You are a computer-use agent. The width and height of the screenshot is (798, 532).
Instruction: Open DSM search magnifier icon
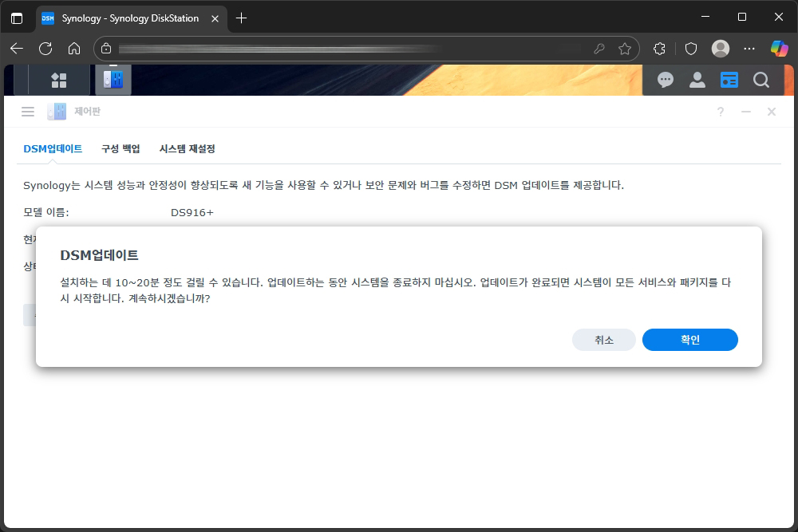tap(761, 80)
